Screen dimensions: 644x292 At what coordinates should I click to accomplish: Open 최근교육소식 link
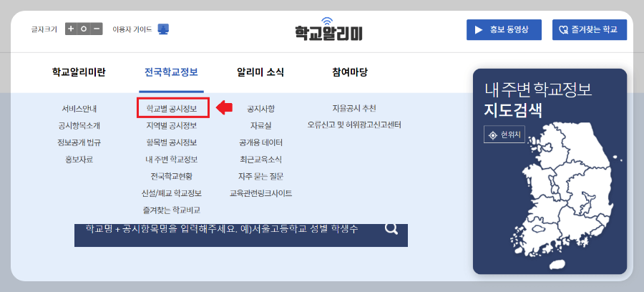[260, 160]
